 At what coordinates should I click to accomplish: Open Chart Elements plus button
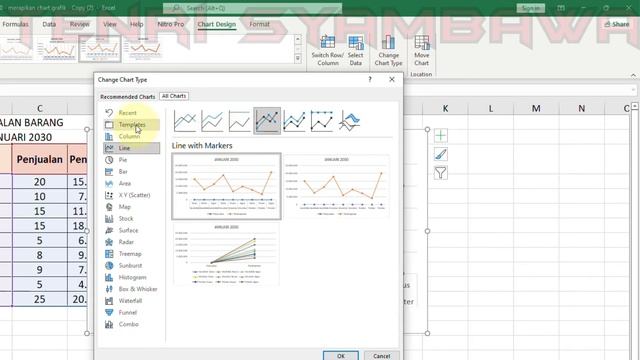440,135
